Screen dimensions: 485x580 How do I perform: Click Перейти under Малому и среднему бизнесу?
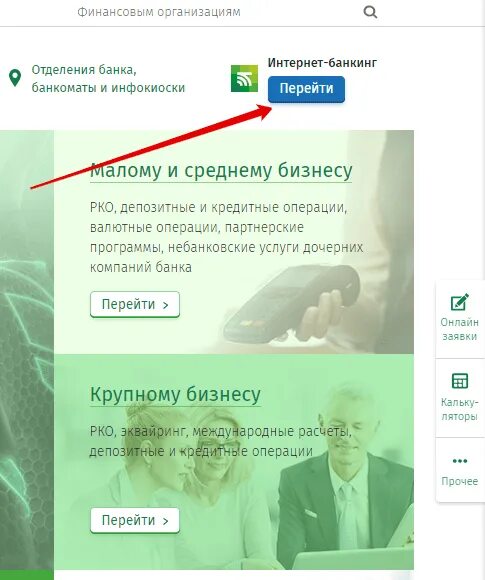coord(135,304)
